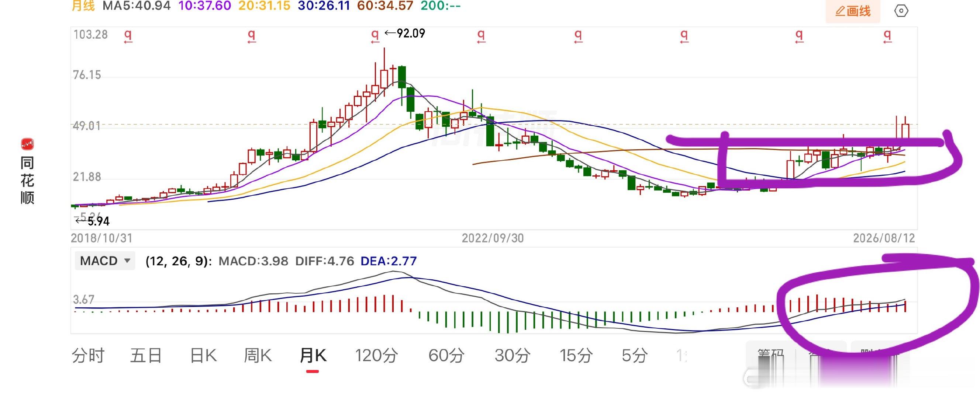Click the yellow 20:31.15 MA value
This screenshot has height=398, width=980.
click(265, 5)
